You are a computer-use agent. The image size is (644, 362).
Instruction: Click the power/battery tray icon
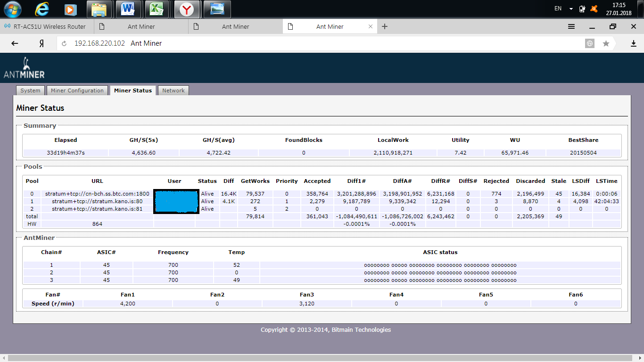[x=582, y=8]
